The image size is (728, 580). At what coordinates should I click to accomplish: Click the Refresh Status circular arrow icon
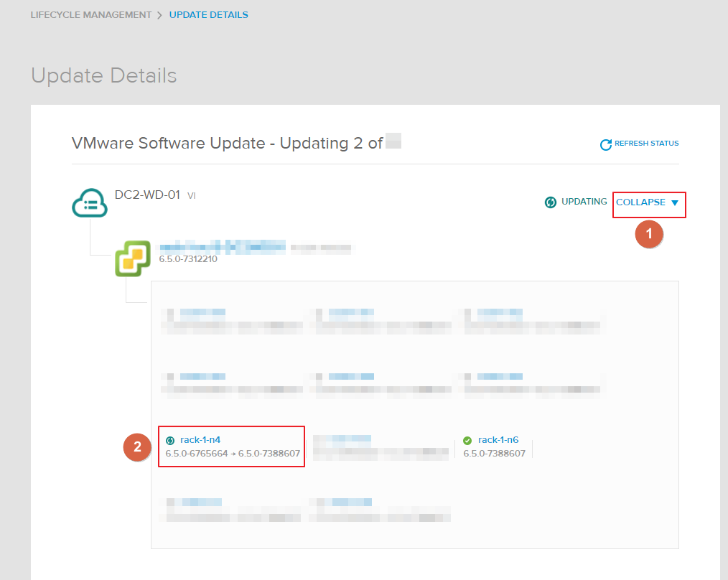pyautogui.click(x=606, y=145)
